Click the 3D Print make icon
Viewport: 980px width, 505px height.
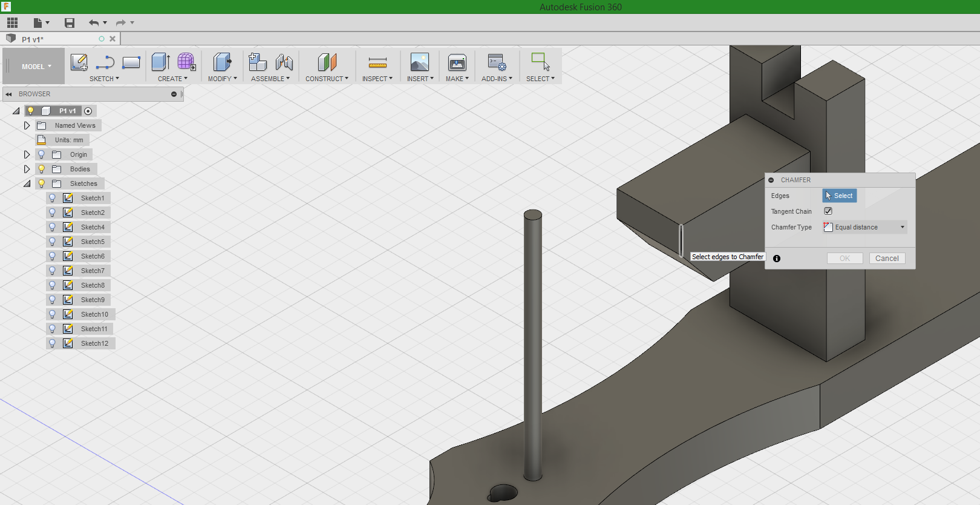[457, 62]
